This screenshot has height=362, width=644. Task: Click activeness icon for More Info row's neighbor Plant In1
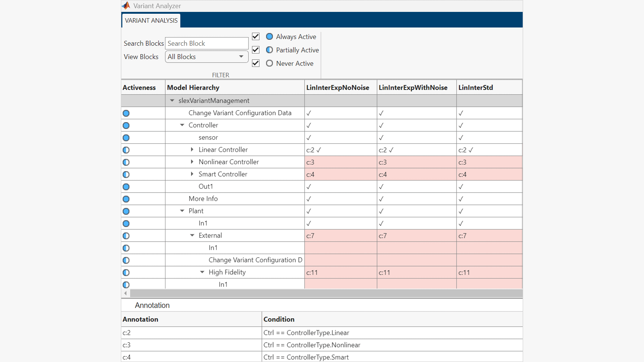point(126,223)
